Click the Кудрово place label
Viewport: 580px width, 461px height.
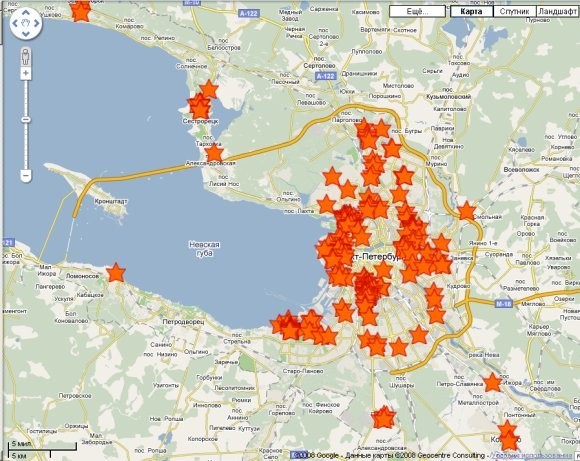click(458, 286)
